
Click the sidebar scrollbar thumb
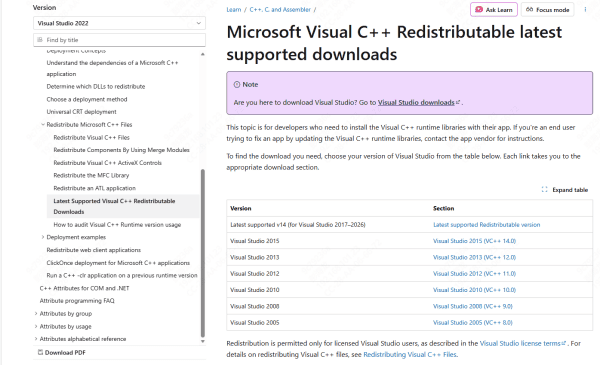[x=202, y=253]
